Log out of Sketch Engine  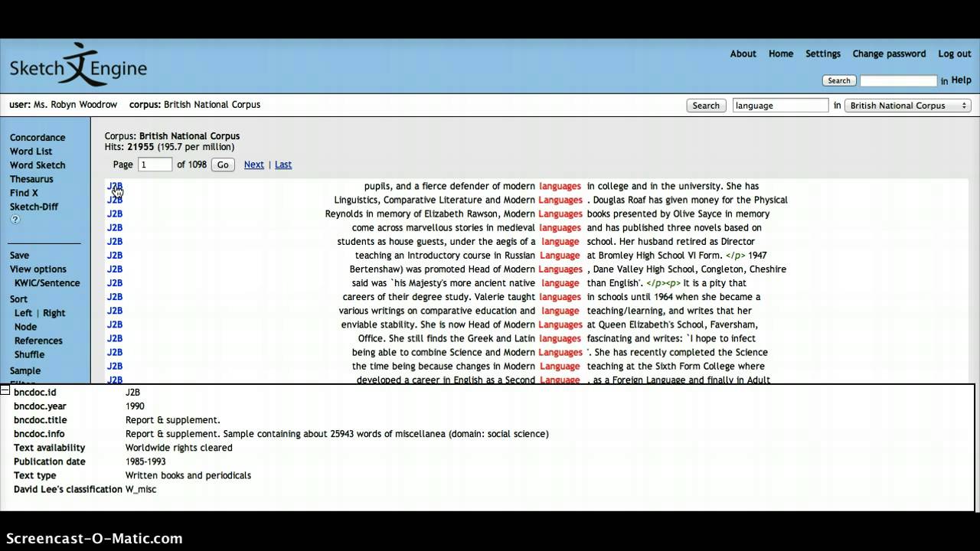tap(955, 54)
